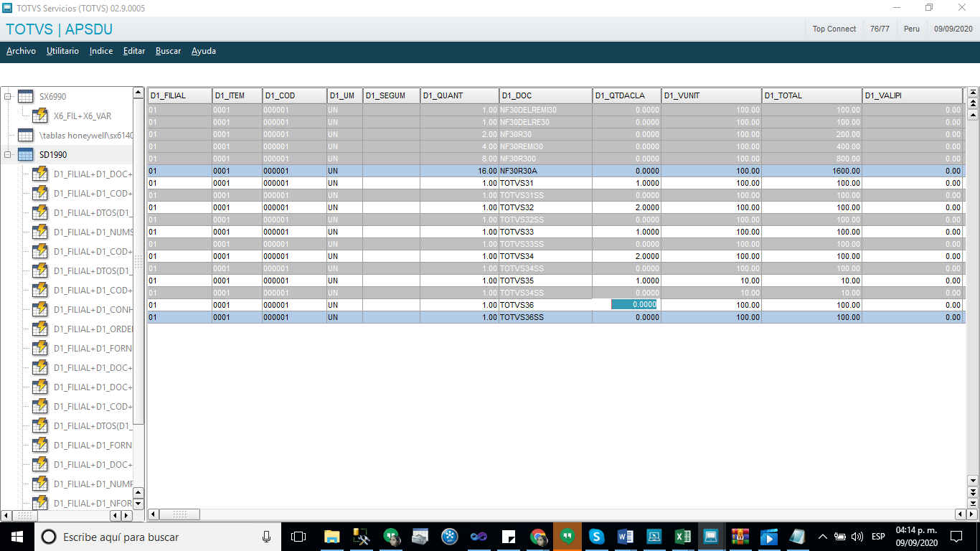Viewport: 980px width, 551px height.
Task: Collapse the SD1990 tree node
Action: 8,154
